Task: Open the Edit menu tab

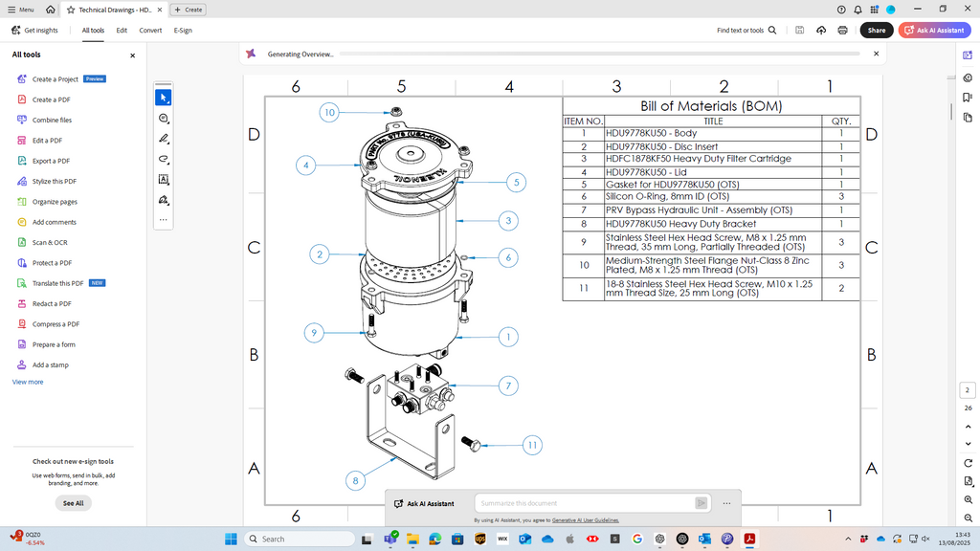Action: point(122,30)
